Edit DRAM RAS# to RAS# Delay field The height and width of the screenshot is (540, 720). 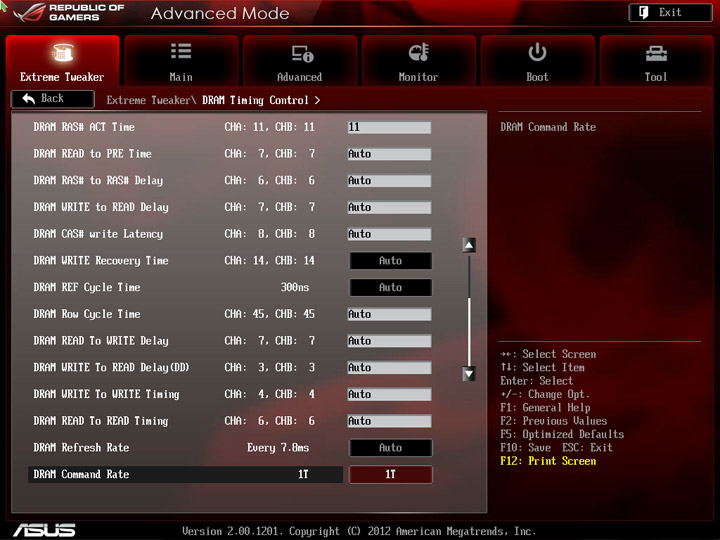coord(389,180)
